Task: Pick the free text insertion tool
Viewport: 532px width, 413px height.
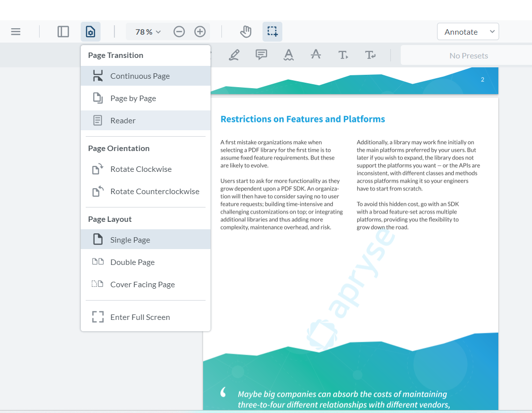Action: [x=343, y=55]
